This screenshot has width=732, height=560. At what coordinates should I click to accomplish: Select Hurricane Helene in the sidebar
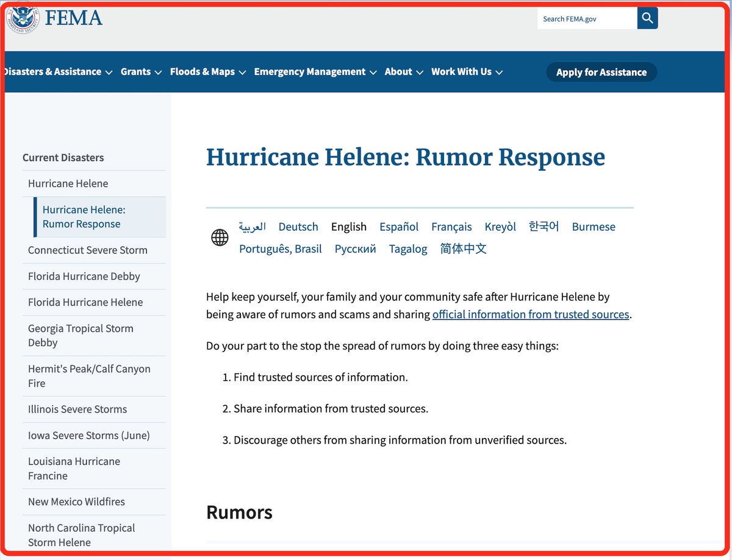click(x=68, y=183)
